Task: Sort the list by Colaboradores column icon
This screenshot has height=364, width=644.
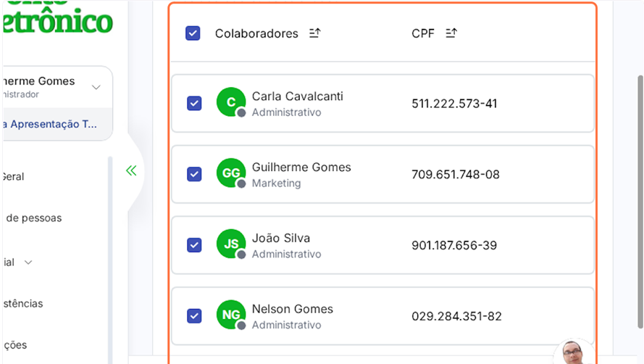Action: [x=314, y=33]
